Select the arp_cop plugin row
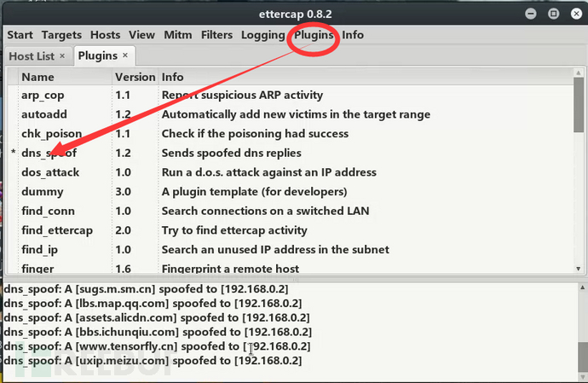This screenshot has width=588, height=383. pyautogui.click(x=290, y=95)
